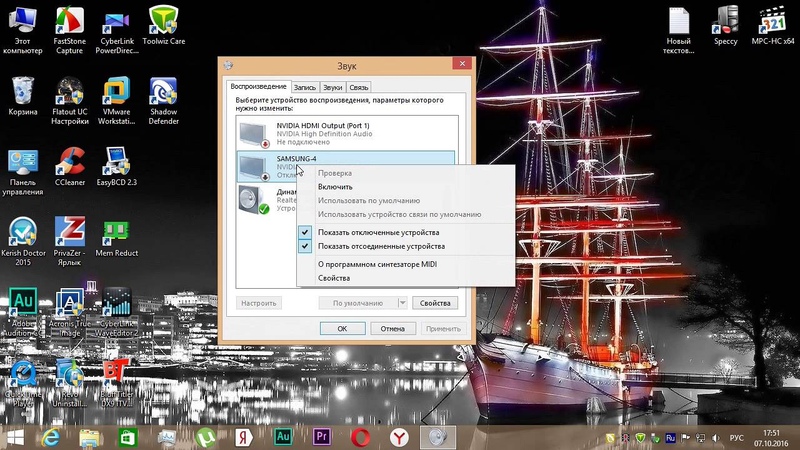Screen dimensions: 800x450
Task: Click Свойства button below device list
Action: 435,303
